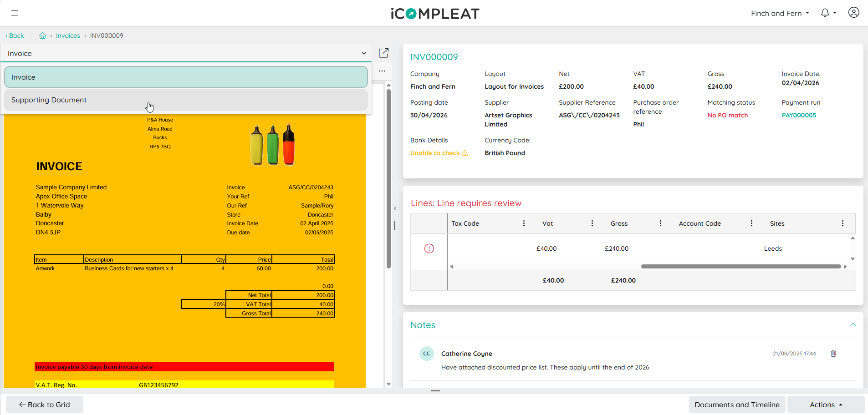Click the highlighter pens image on invoice

(273, 144)
